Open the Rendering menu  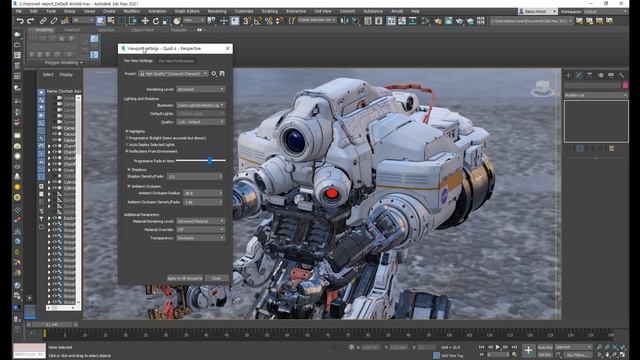(217, 11)
